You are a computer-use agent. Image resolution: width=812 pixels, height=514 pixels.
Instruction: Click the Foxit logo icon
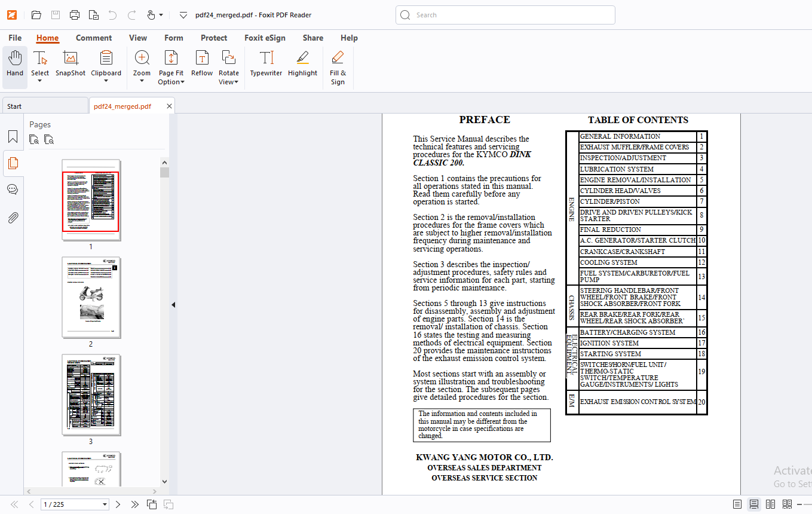[12, 15]
